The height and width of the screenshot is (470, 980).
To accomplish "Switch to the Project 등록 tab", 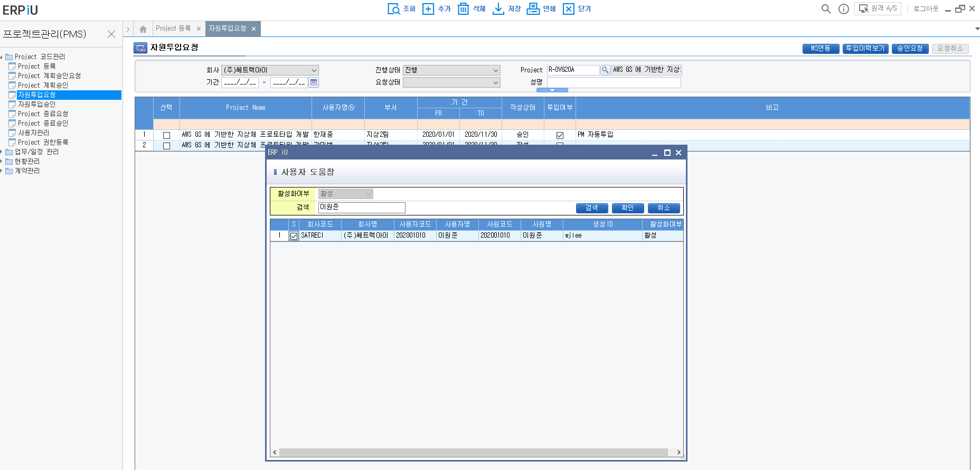I will 173,29.
